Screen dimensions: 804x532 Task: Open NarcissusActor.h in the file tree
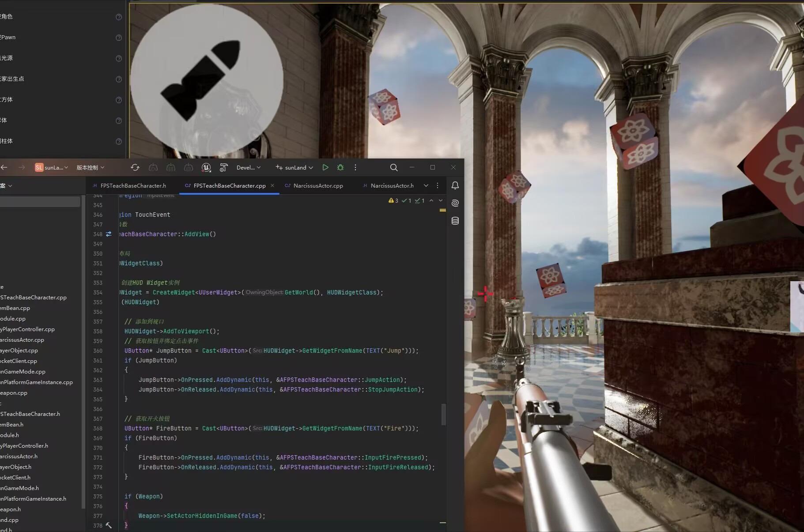(x=19, y=456)
